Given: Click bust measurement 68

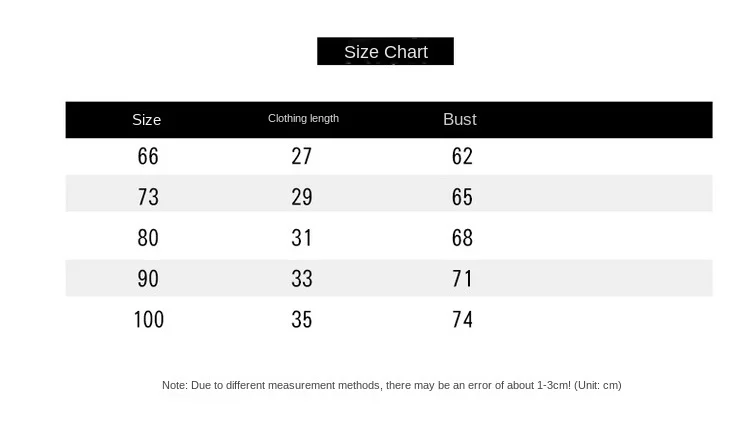Looking at the screenshot, I should pos(462,238).
